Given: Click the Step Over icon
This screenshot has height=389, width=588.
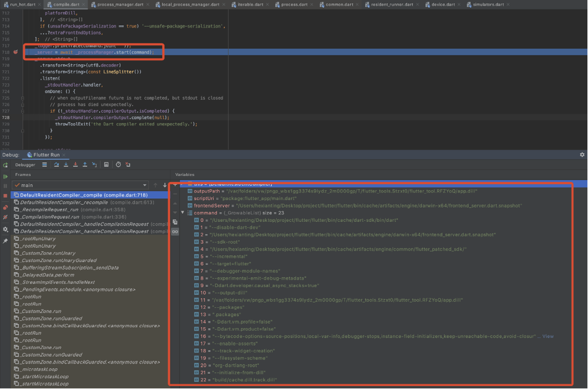Looking at the screenshot, I should tap(56, 165).
